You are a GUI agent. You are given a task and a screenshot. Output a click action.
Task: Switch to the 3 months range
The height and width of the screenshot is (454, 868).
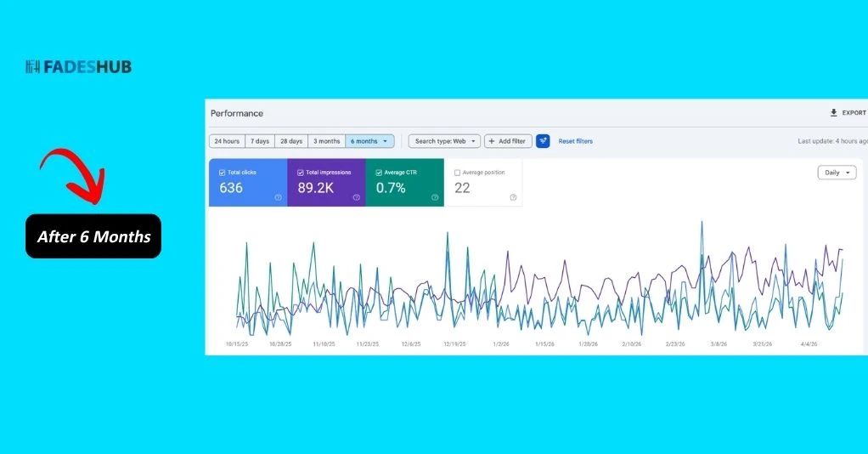(x=326, y=141)
